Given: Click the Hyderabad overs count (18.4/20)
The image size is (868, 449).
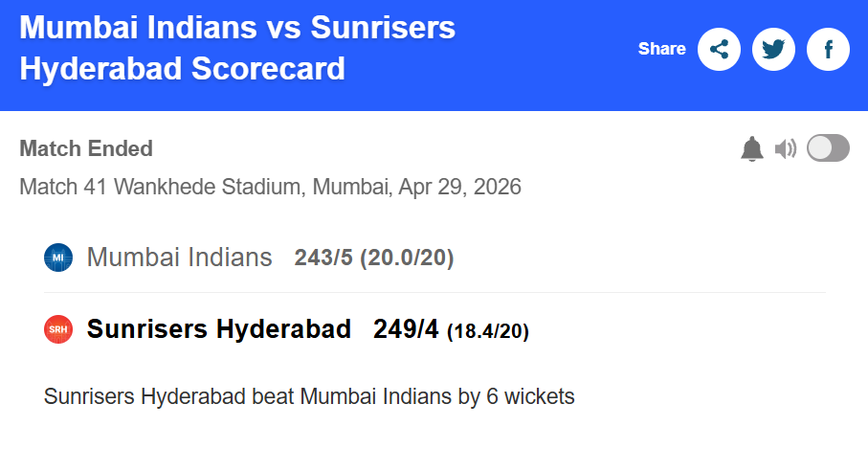Looking at the screenshot, I should [488, 331].
